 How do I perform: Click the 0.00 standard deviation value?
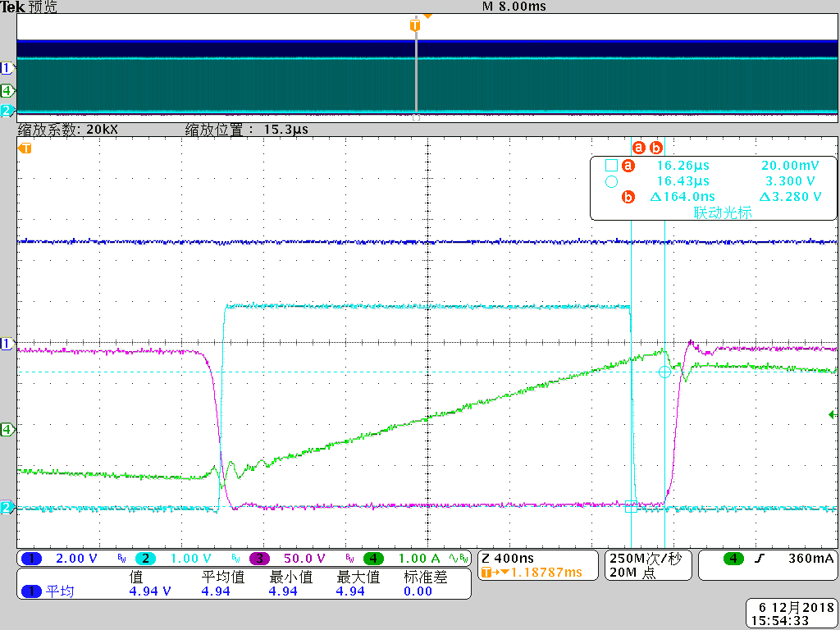pyautogui.click(x=418, y=591)
